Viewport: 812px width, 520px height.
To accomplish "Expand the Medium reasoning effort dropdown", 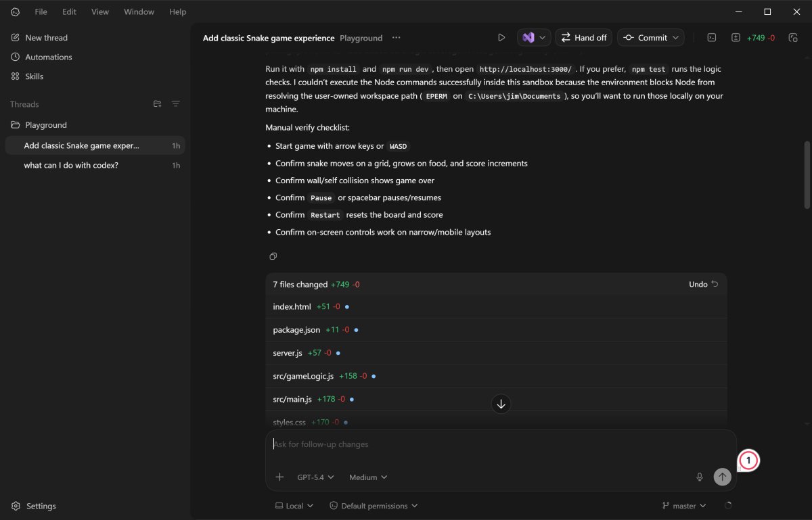I will coord(368,477).
